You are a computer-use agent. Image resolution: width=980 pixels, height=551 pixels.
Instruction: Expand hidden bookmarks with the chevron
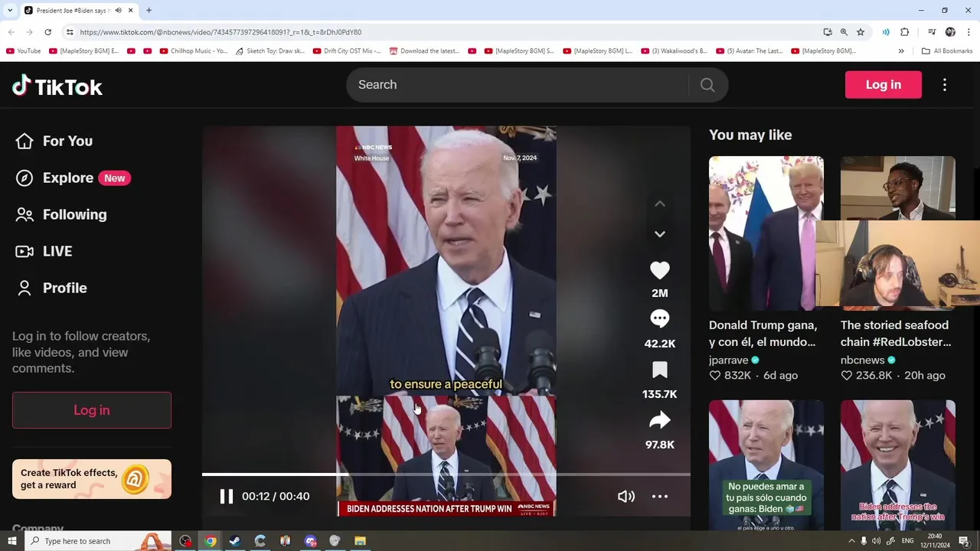pyautogui.click(x=901, y=51)
